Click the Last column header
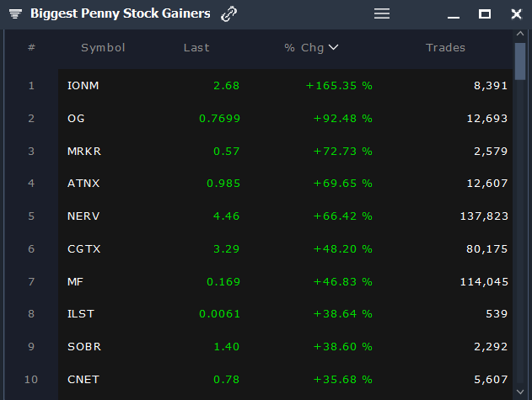The width and height of the screenshot is (532, 400). tap(196, 48)
